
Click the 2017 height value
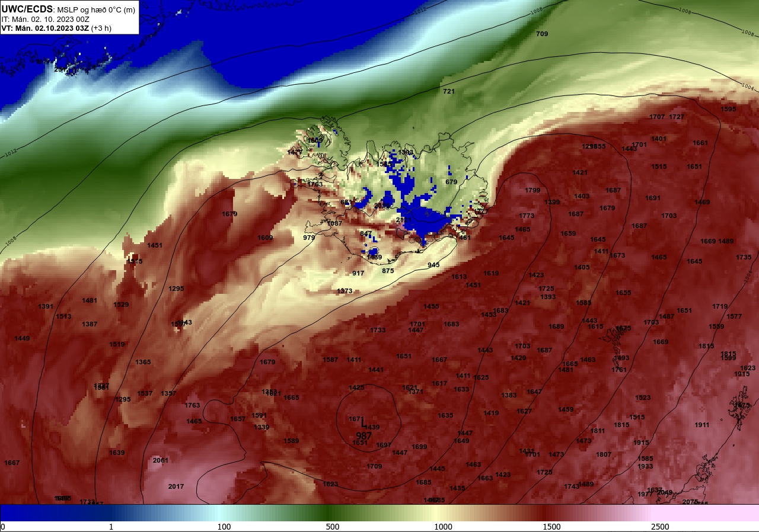tap(176, 486)
